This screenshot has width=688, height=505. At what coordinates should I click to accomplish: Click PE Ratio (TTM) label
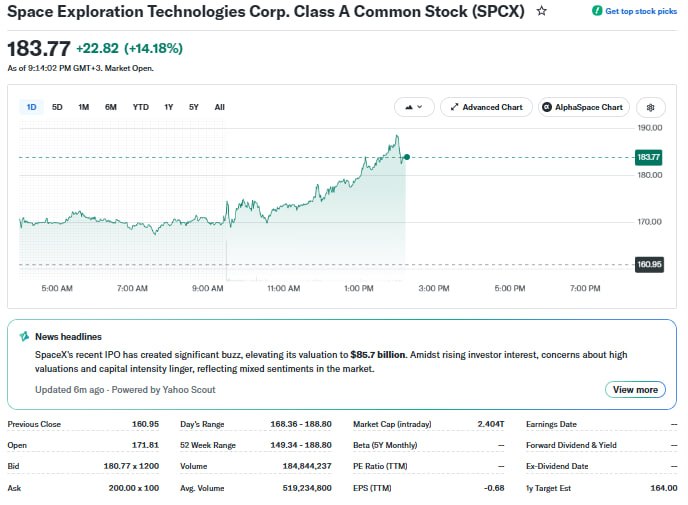[x=380, y=466]
